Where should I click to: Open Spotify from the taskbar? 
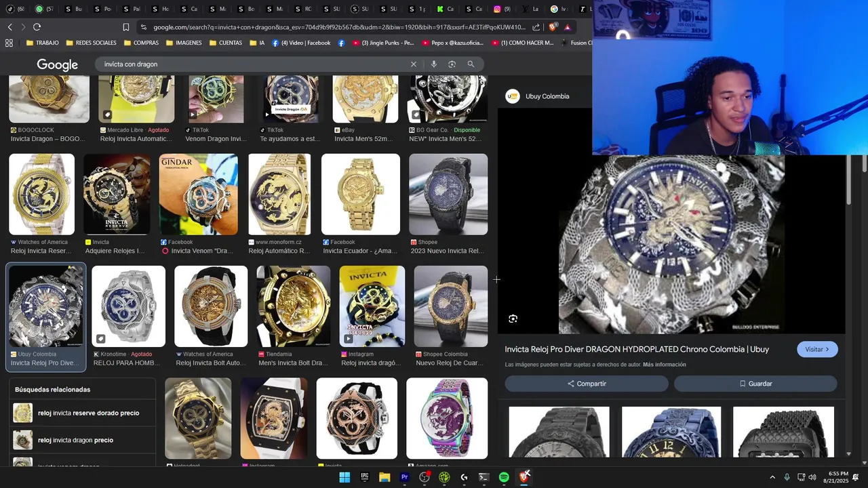click(x=504, y=477)
